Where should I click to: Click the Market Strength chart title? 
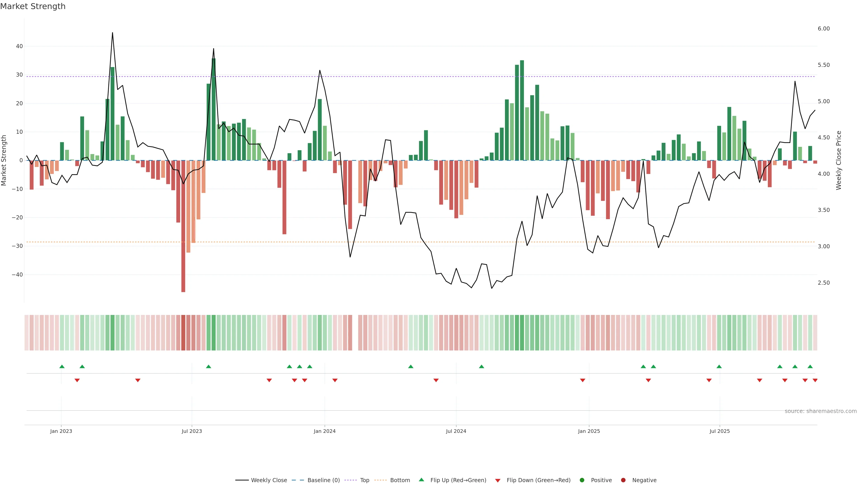tap(33, 6)
